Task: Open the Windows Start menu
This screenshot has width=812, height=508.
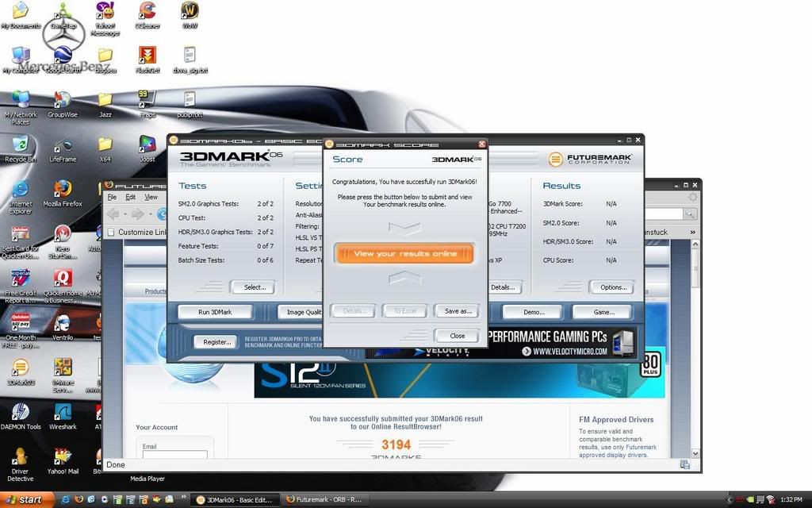Action: (27, 500)
